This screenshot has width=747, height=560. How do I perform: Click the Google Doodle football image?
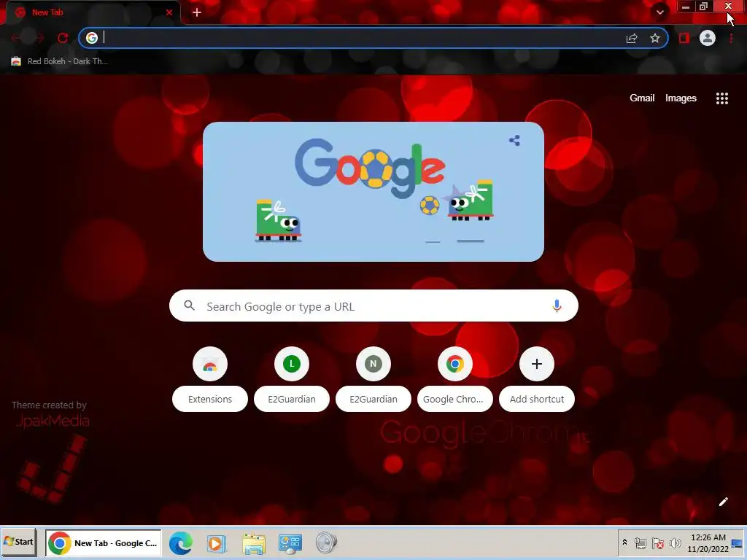point(373,192)
